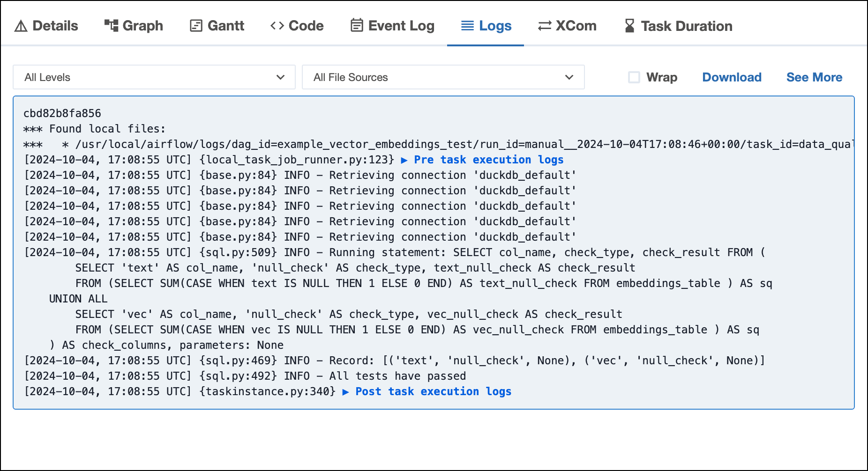
Task: Click the Event Log calendar icon
Action: (x=357, y=26)
